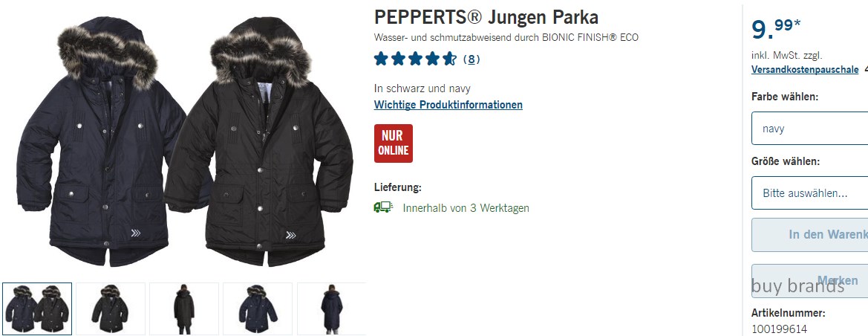Select thumbnail of model wearing black parka
This screenshot has height=336, width=868.
pos(184,308)
